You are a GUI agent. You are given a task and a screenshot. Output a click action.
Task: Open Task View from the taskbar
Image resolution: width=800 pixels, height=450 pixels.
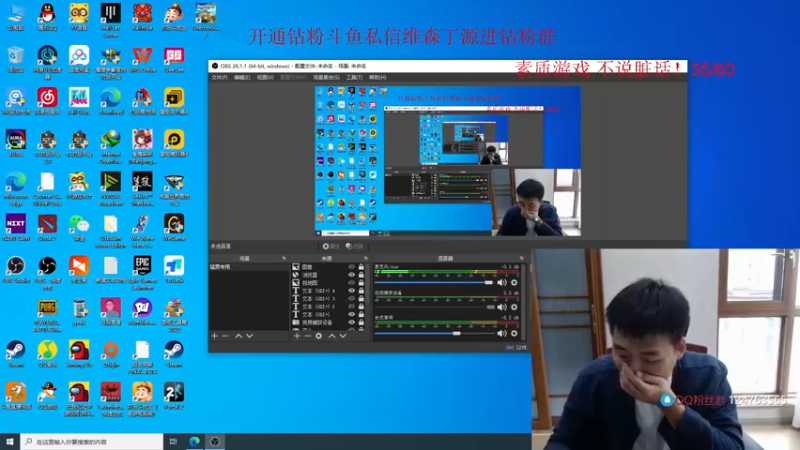[173, 442]
